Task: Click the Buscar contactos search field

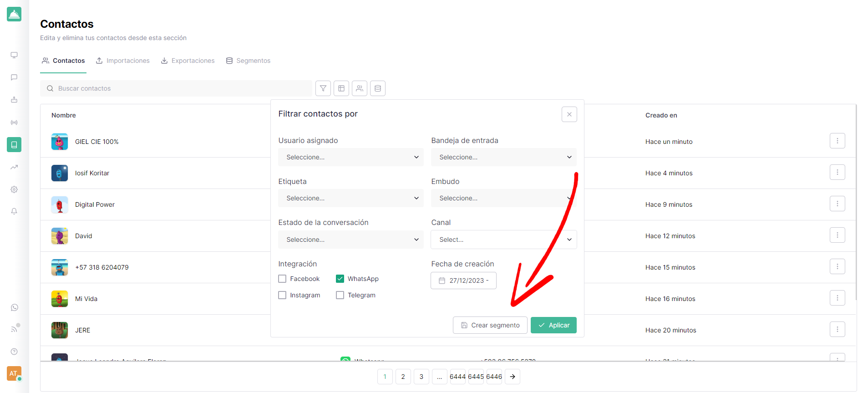Action: pos(176,88)
